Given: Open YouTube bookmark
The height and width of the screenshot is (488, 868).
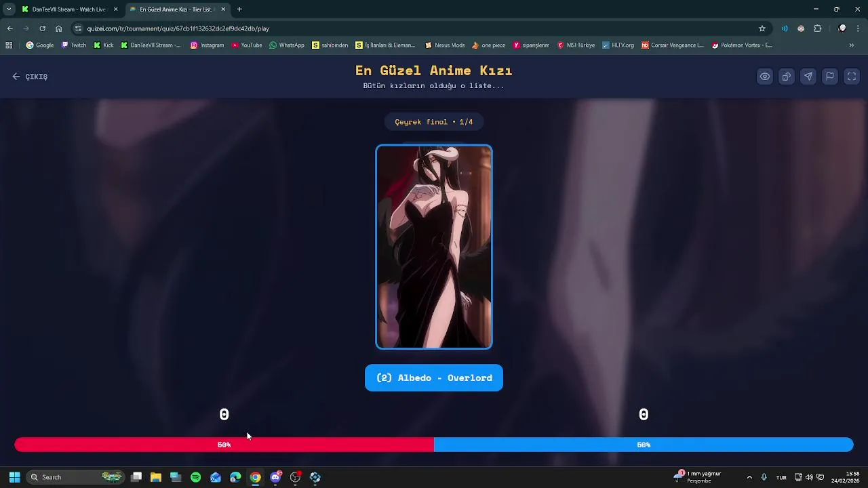Looking at the screenshot, I should click(x=247, y=45).
